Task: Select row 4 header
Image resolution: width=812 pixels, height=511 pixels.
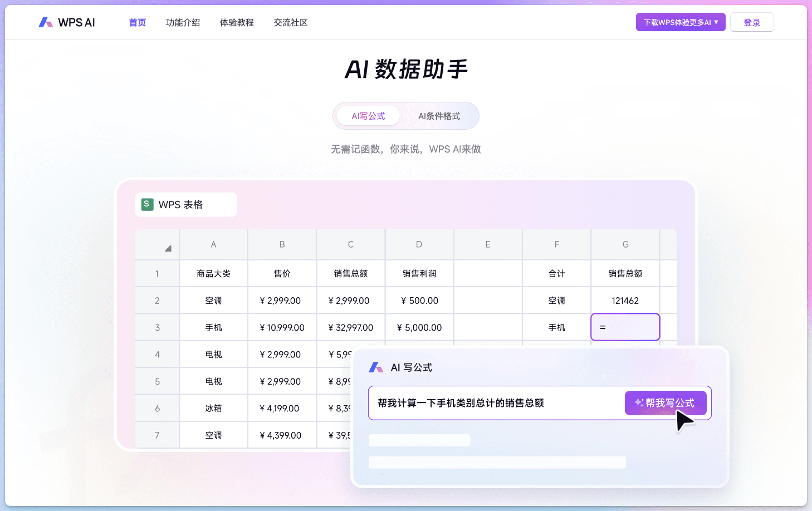Action: [157, 354]
